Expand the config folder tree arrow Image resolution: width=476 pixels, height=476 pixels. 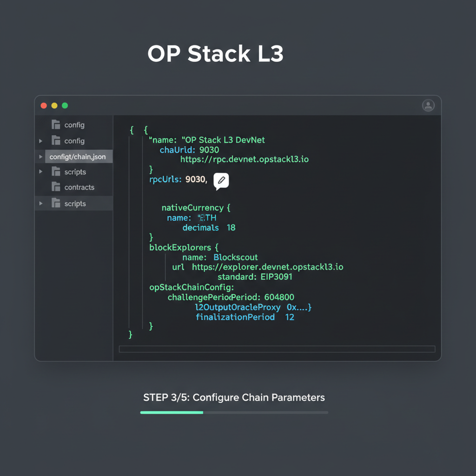pyautogui.click(x=41, y=140)
